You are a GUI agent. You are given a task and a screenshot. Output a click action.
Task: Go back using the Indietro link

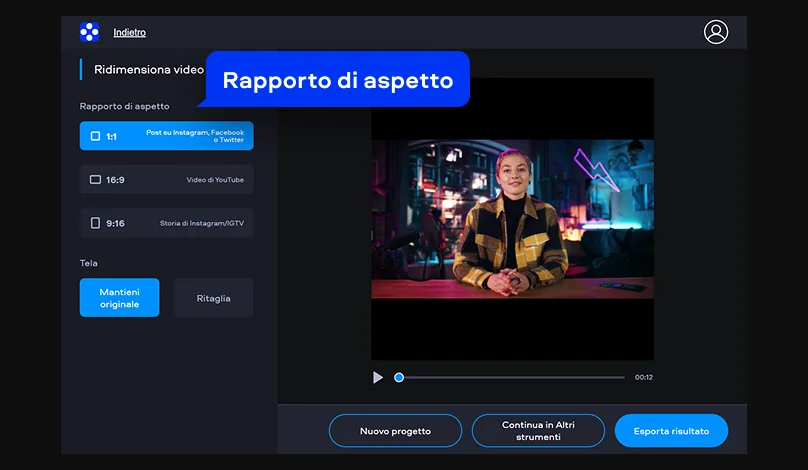pyautogui.click(x=129, y=33)
